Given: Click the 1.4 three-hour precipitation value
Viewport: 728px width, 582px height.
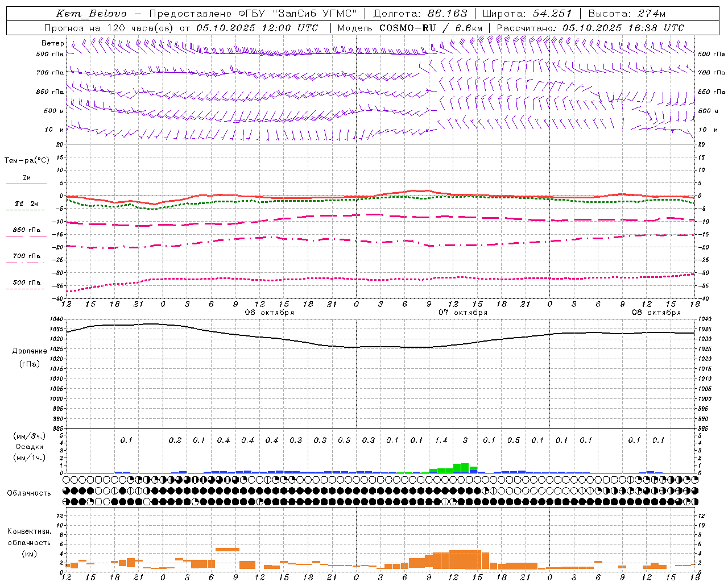Looking at the screenshot, I should (x=441, y=440).
